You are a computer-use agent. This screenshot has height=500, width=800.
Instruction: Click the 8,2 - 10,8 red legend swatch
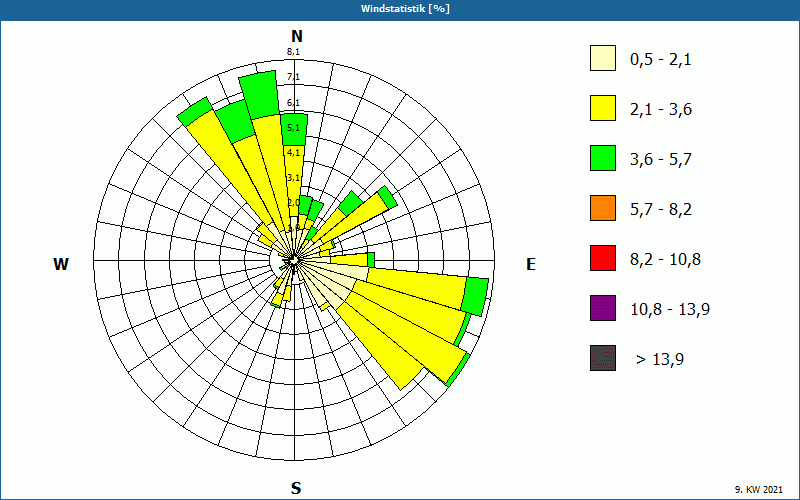[603, 258]
